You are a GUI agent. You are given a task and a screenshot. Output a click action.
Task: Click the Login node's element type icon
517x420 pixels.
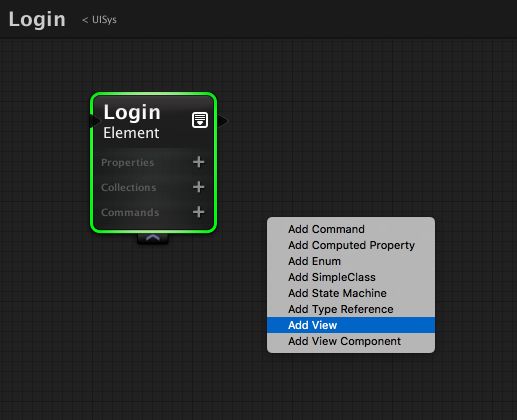200,120
